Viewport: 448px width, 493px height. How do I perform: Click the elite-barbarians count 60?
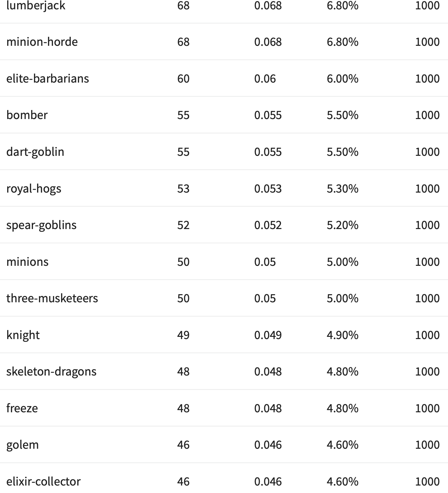point(183,79)
